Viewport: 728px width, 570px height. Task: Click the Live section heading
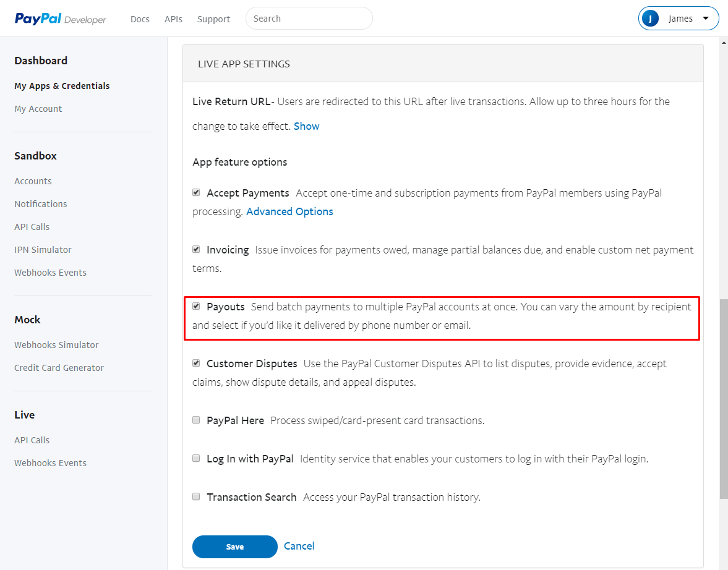point(24,415)
